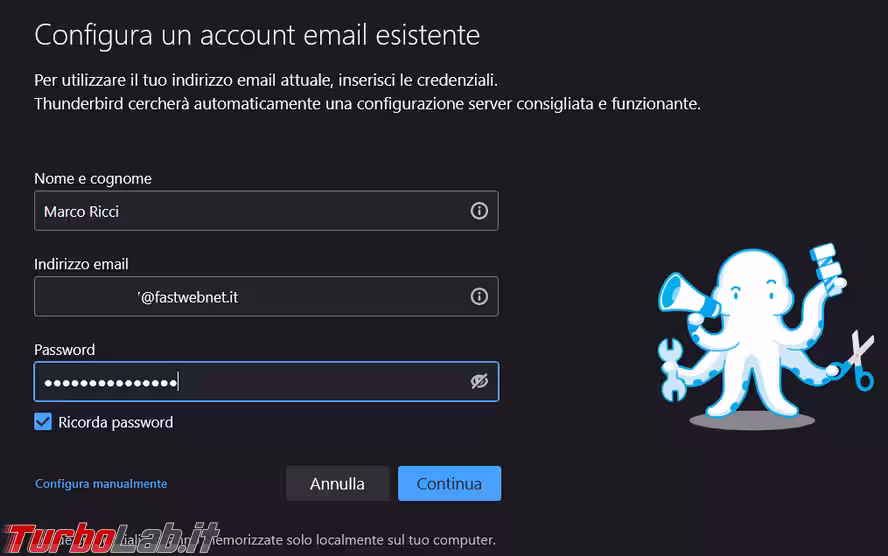Show password with the crossed-eye icon
The width and height of the screenshot is (888, 556).
pos(479,382)
